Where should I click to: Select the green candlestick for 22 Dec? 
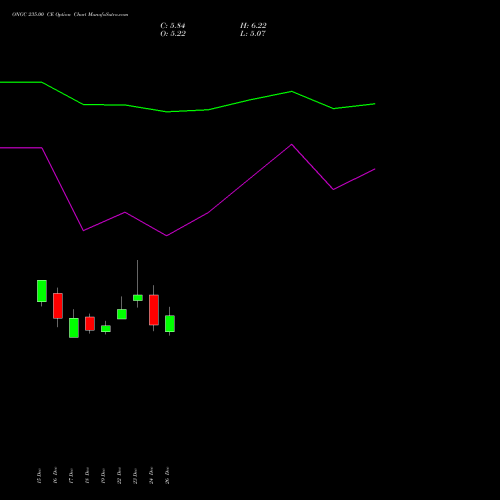coord(122,314)
